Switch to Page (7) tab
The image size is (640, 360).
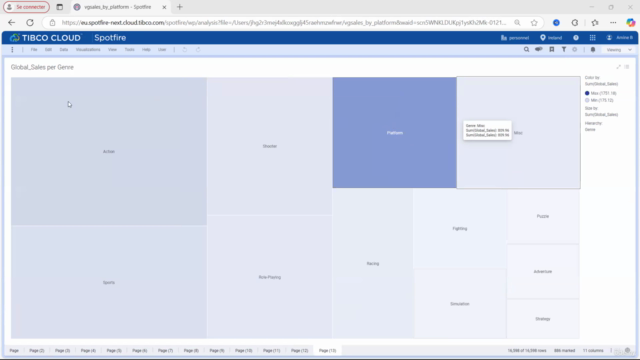click(165, 350)
